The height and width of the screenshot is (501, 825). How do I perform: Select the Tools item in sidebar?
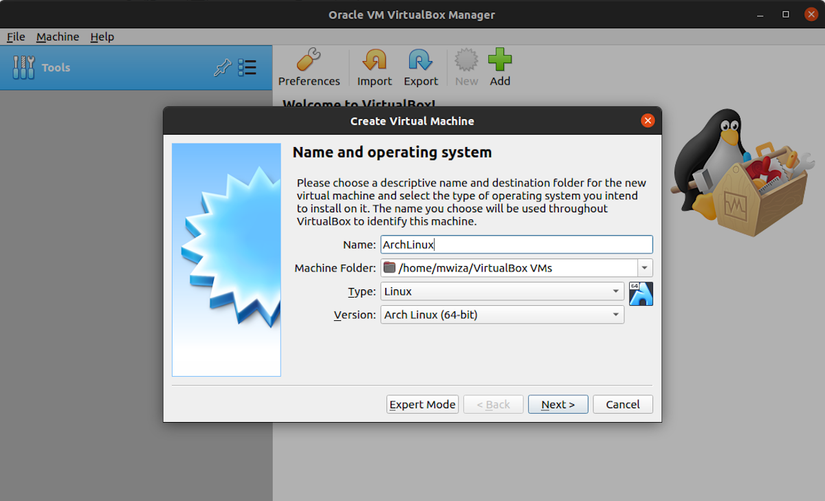[x=136, y=67]
